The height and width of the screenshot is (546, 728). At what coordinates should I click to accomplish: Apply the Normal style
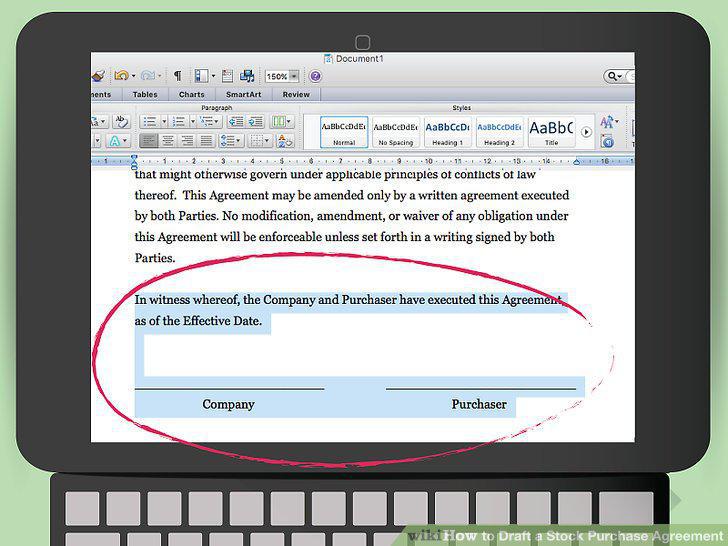pos(344,132)
